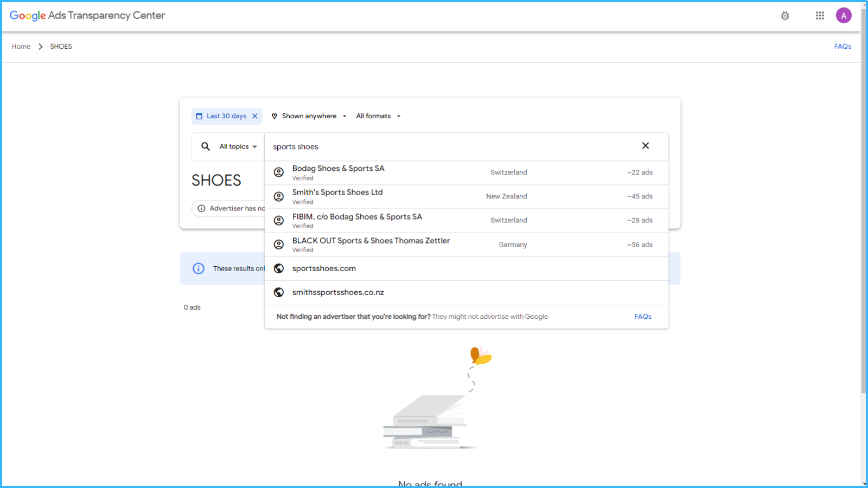Click globe icon beside sportsshoes.com
Image resolution: width=868 pixels, height=488 pixels.
(x=279, y=268)
